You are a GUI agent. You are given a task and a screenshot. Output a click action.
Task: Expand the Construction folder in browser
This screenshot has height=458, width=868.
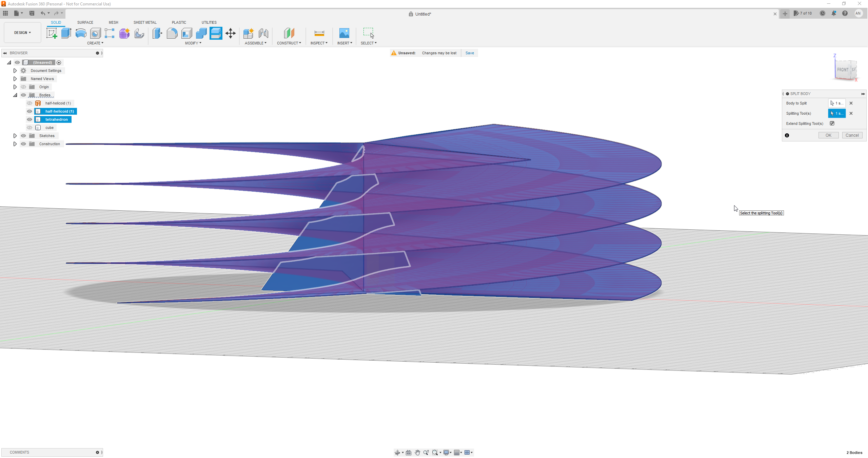pos(14,144)
